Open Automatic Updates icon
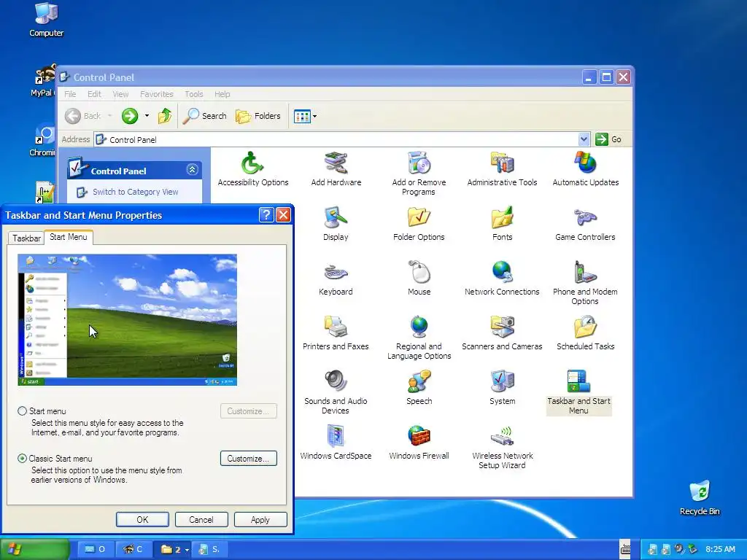Screen dimensions: 747x560 586,169
